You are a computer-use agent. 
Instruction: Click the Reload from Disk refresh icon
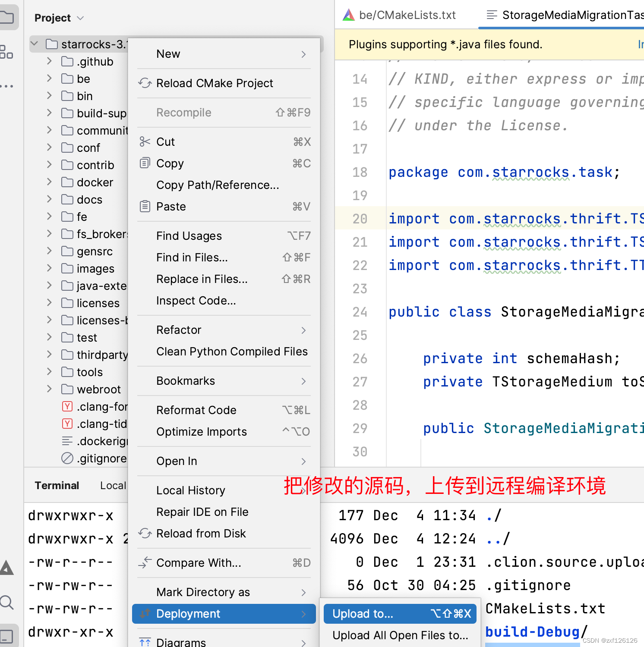(x=145, y=533)
